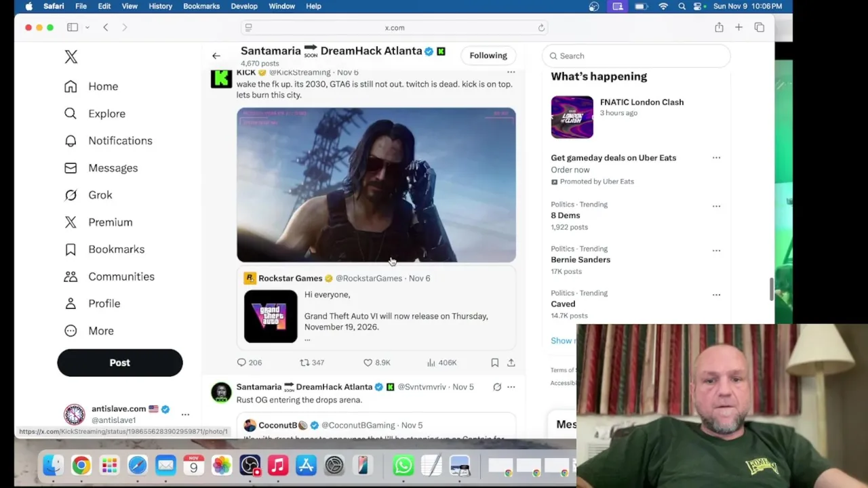This screenshot has width=868, height=488.
Task: Click into the X Search field
Action: tap(636, 56)
